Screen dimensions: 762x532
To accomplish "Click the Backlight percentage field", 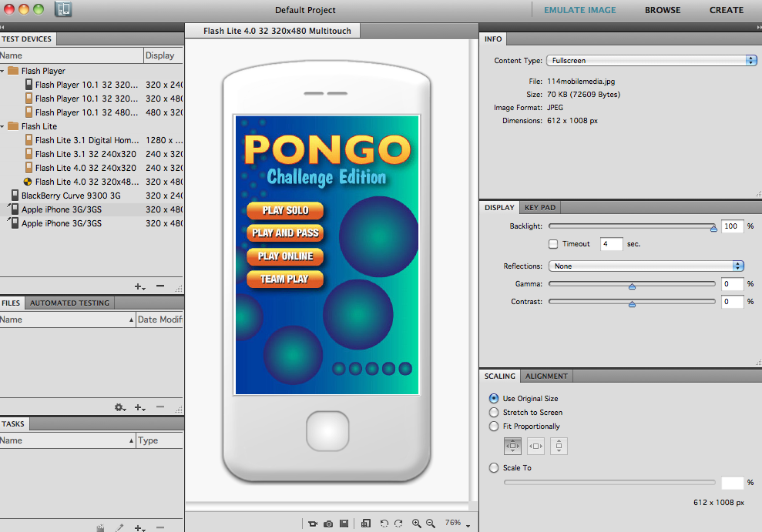I will (x=733, y=226).
